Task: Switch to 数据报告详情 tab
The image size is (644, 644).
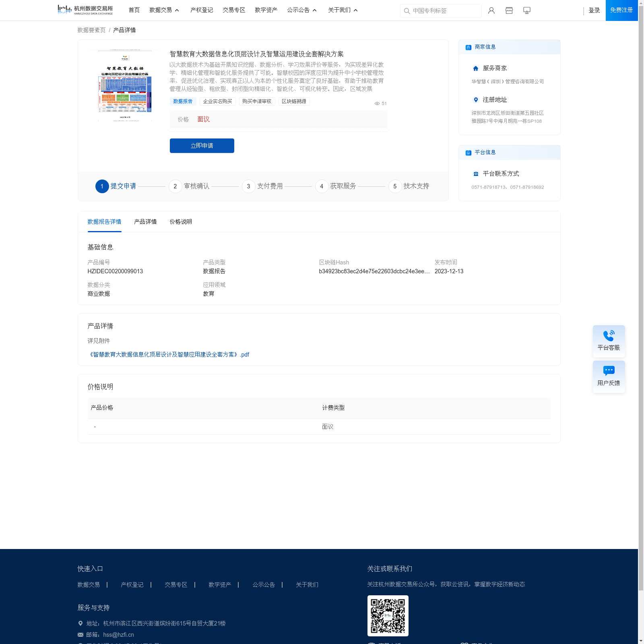Action: 105,222
